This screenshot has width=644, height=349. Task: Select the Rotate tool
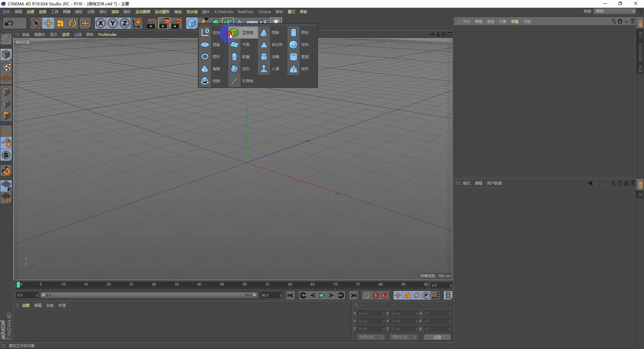click(x=73, y=23)
